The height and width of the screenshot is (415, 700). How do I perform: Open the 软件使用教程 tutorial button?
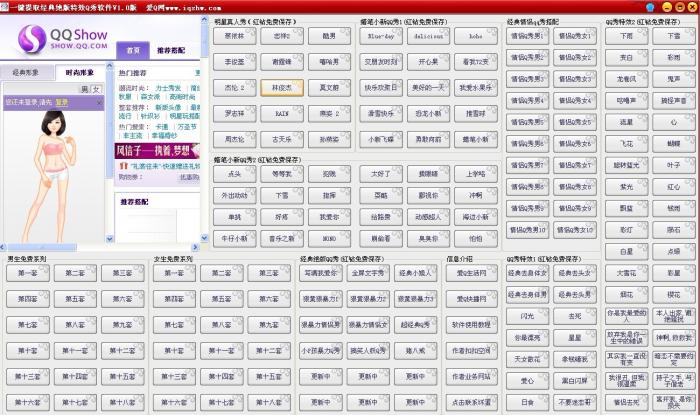471,325
